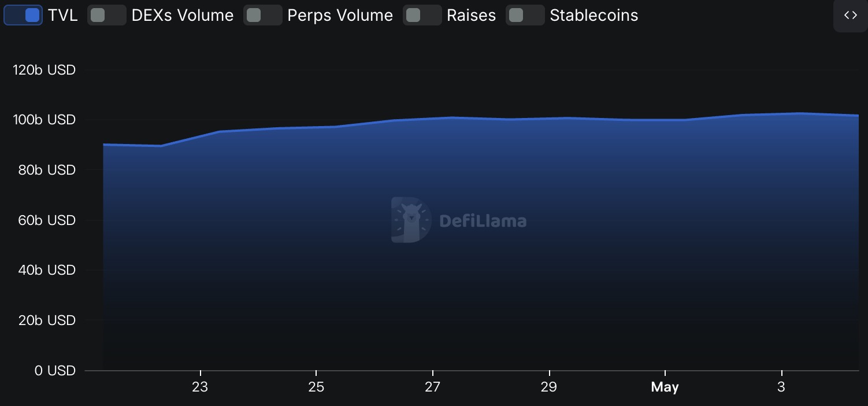
Task: Click the TVL label text
Action: click(62, 16)
